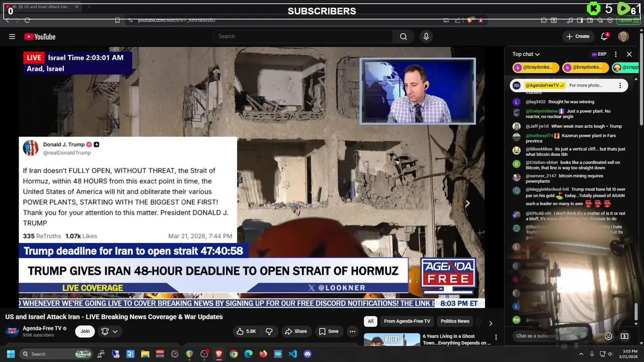This screenshot has height=362, width=644.
Task: Advance the video overlay right arrow
Action: (467, 204)
